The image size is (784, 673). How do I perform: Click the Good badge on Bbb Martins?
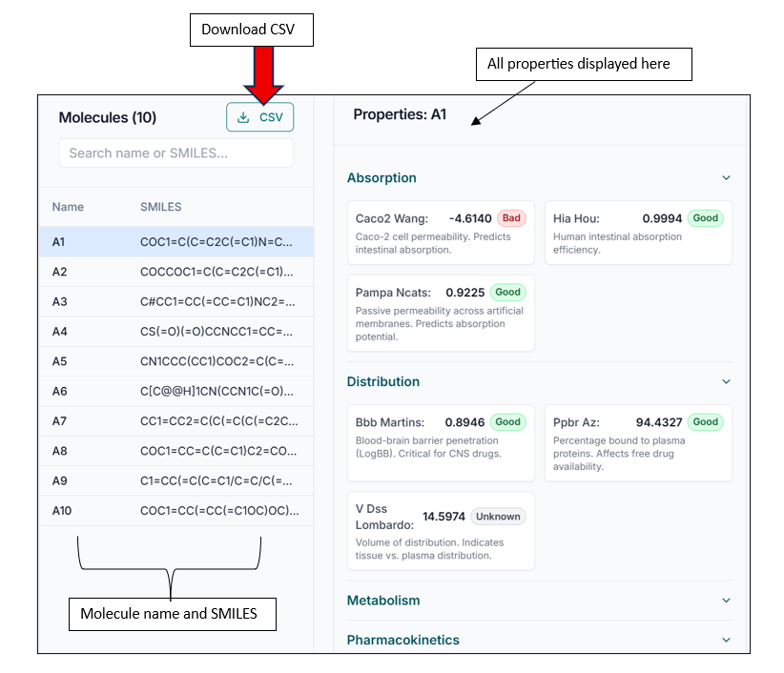click(507, 422)
